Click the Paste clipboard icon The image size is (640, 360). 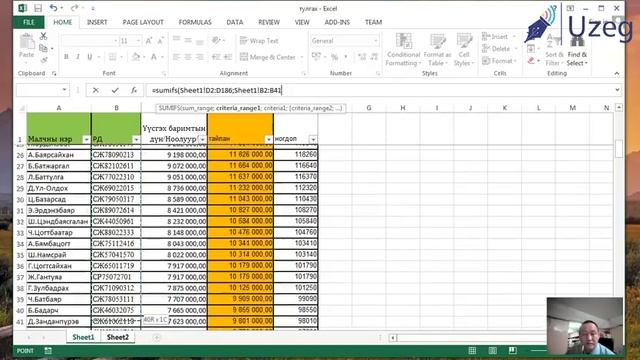[x=27, y=42]
